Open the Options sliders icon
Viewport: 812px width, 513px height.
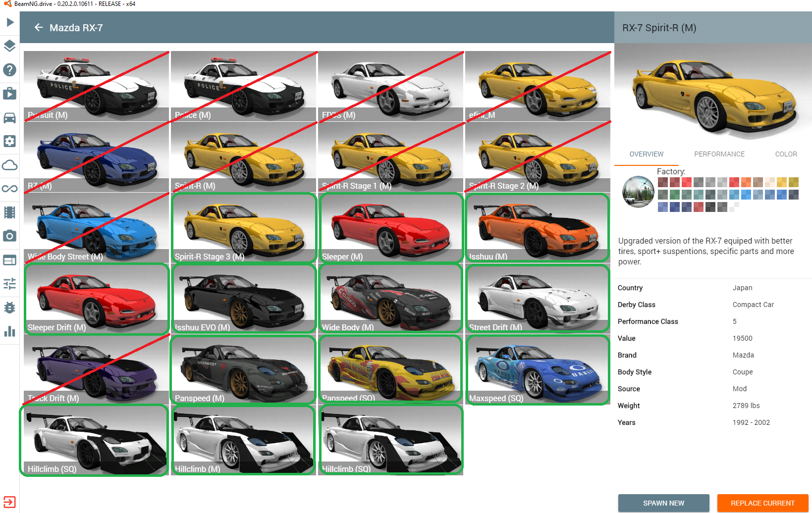[x=10, y=284]
